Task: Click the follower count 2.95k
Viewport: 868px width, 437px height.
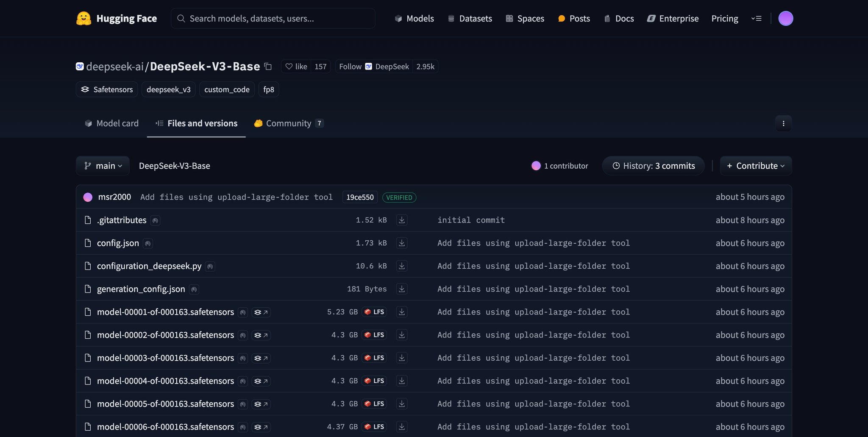Action: click(426, 66)
